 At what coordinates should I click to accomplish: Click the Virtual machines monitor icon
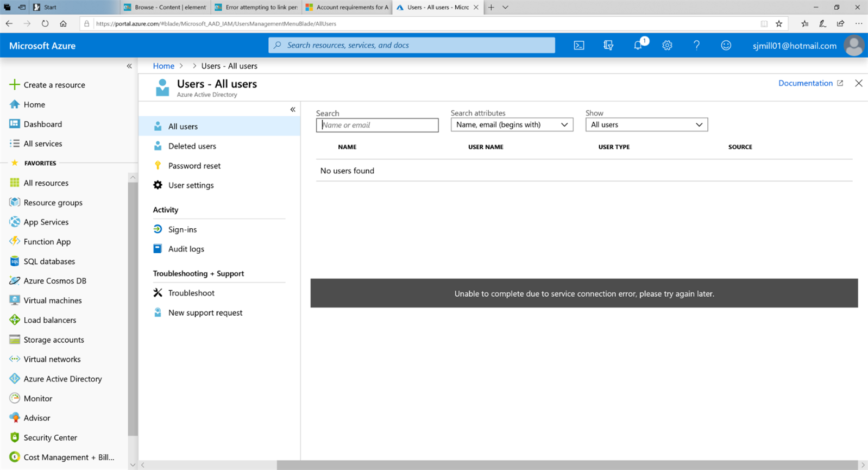point(15,300)
